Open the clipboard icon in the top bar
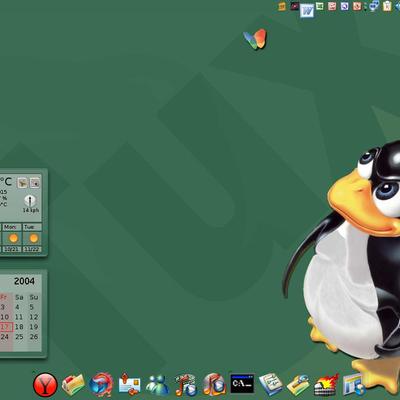Viewport: 400px width, 400px height. [387, 6]
